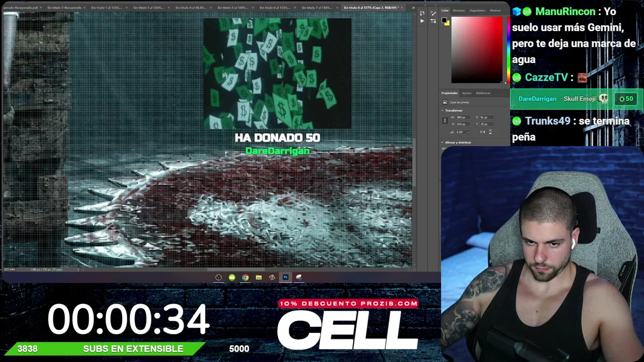Flip the layer horizontally

point(482,132)
